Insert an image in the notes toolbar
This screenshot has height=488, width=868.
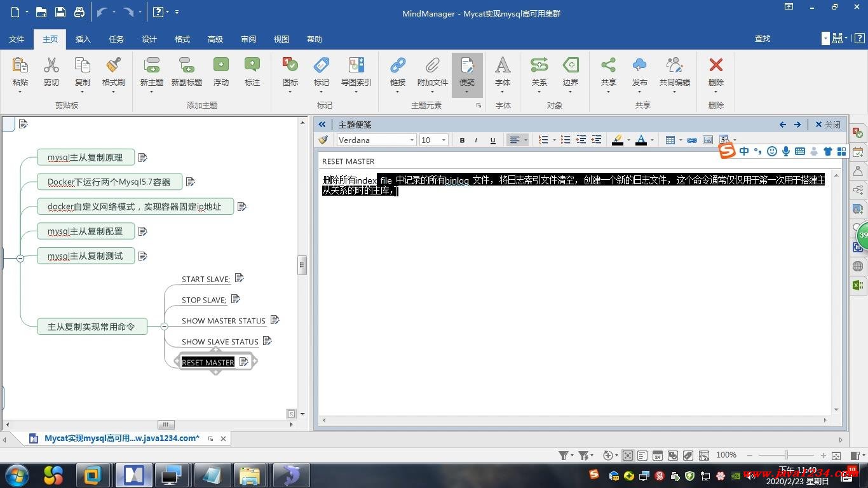click(707, 140)
